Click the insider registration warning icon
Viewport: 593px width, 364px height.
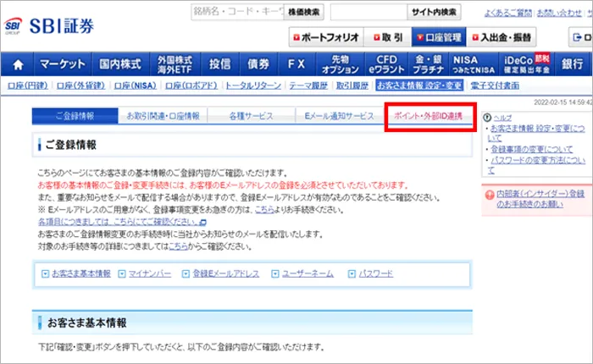[x=489, y=194]
